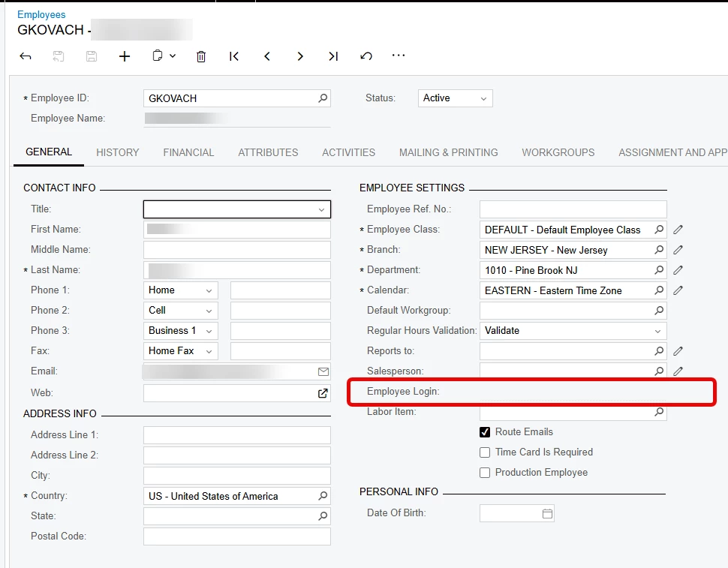Go to the next record
728x568 pixels.
pyautogui.click(x=300, y=56)
